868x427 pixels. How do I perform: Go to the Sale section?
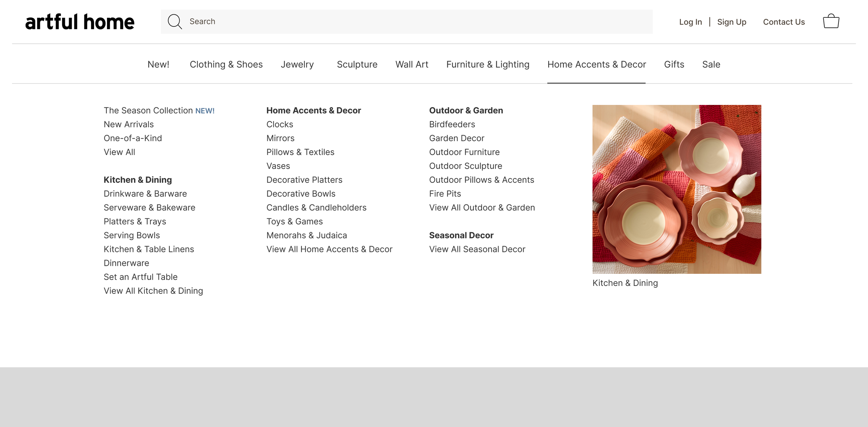(x=711, y=65)
